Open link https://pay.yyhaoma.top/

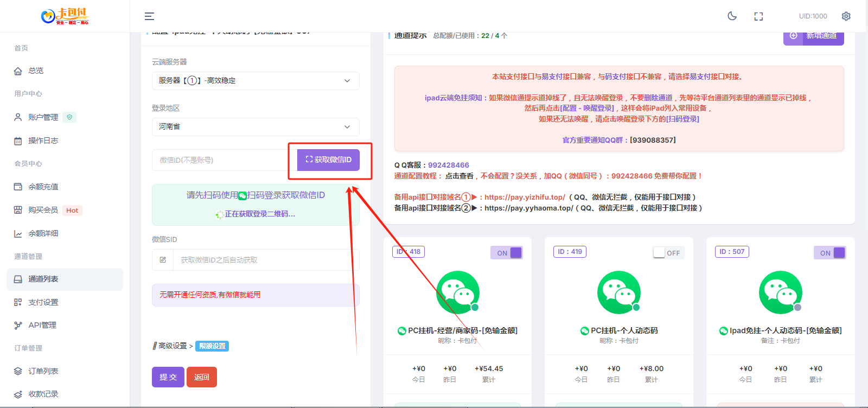pos(528,208)
